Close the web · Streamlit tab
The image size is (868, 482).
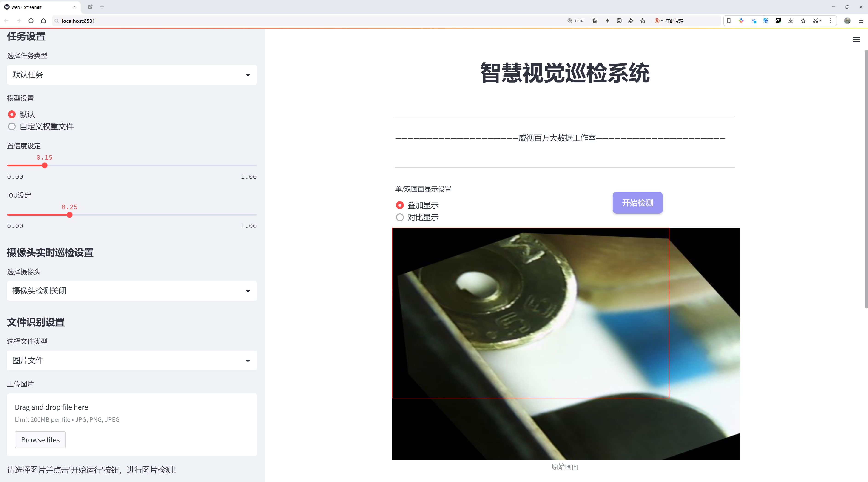(x=74, y=7)
